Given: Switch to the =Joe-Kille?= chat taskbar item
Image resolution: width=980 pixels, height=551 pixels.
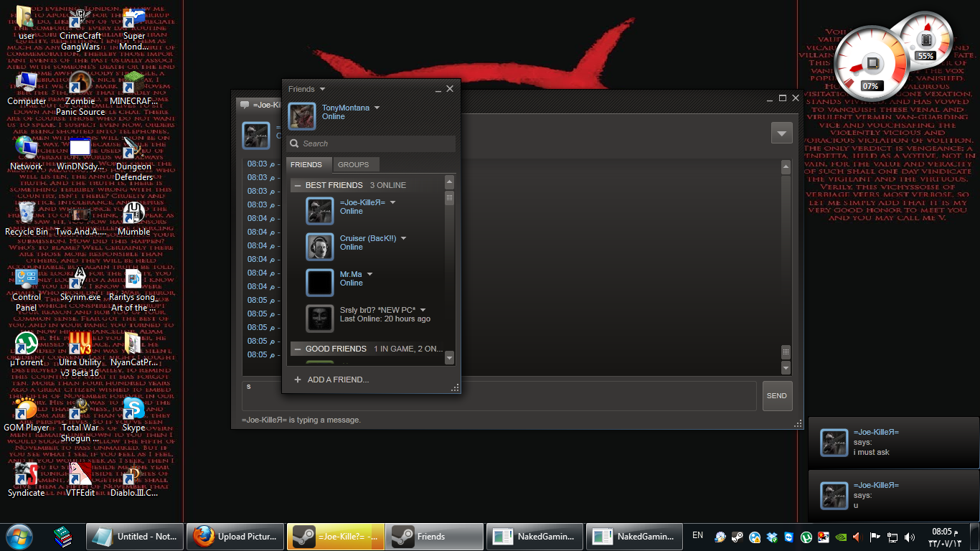Looking at the screenshot, I should 336,537.
